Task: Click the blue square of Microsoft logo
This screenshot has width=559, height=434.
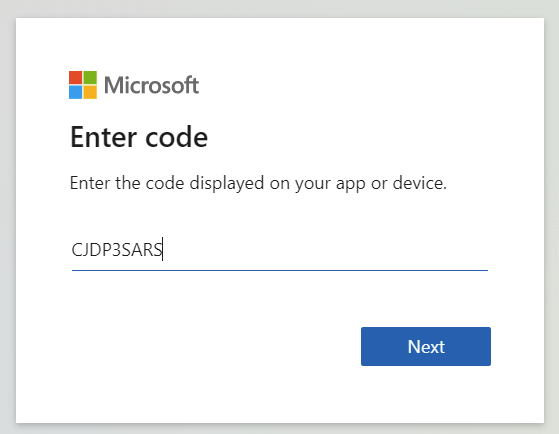Action: point(76,92)
